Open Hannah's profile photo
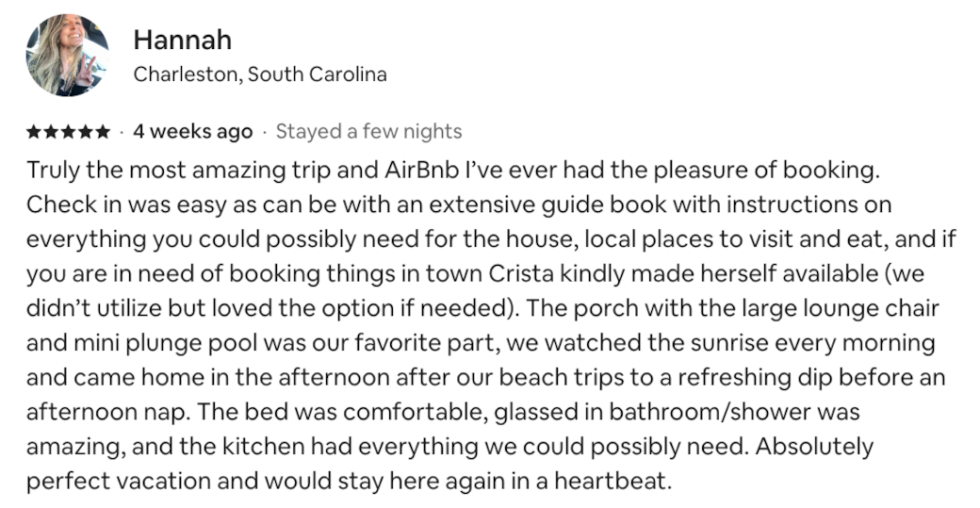The height and width of the screenshot is (508, 980). click(68, 55)
